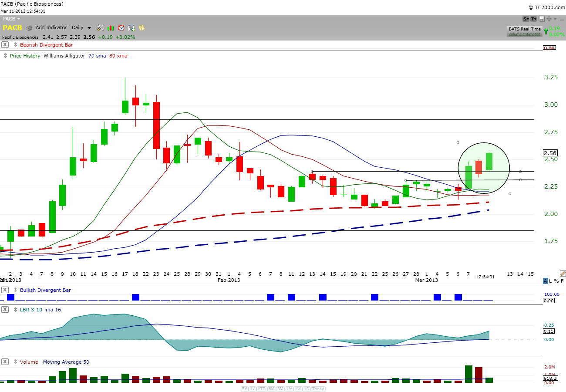The width and height of the screenshot is (566, 392).
Task: Click the 12:54:31 countdown on time axis
Action: click(x=485, y=277)
